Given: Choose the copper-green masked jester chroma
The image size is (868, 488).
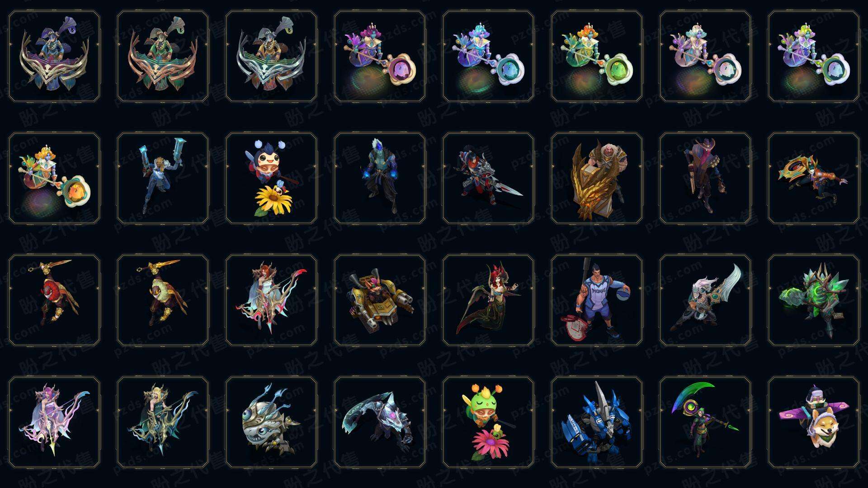Looking at the screenshot, I should (x=163, y=56).
